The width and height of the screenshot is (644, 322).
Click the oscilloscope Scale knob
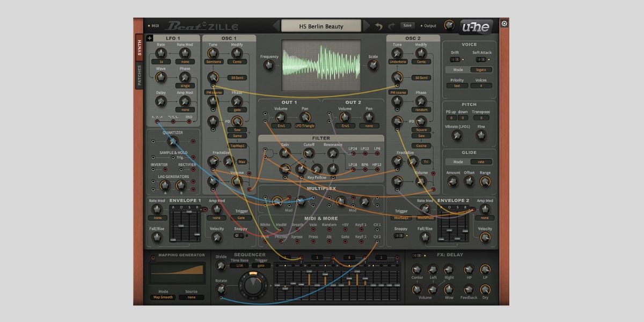click(372, 65)
